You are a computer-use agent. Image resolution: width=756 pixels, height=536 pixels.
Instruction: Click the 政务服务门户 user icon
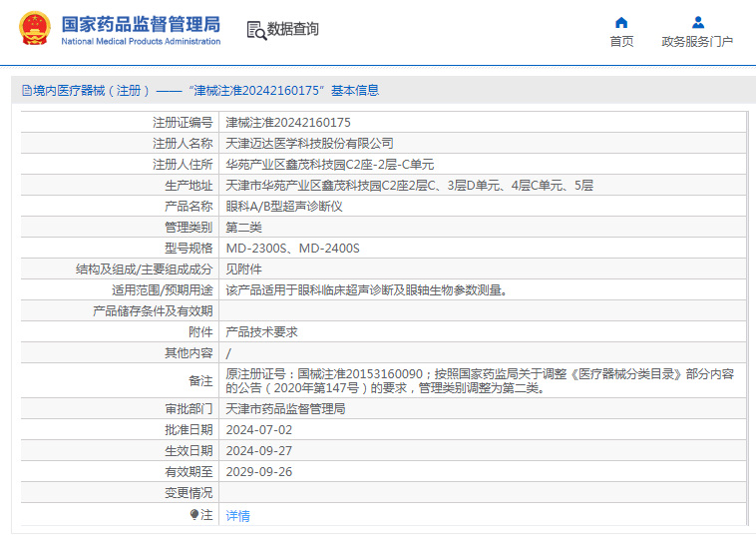click(x=698, y=23)
